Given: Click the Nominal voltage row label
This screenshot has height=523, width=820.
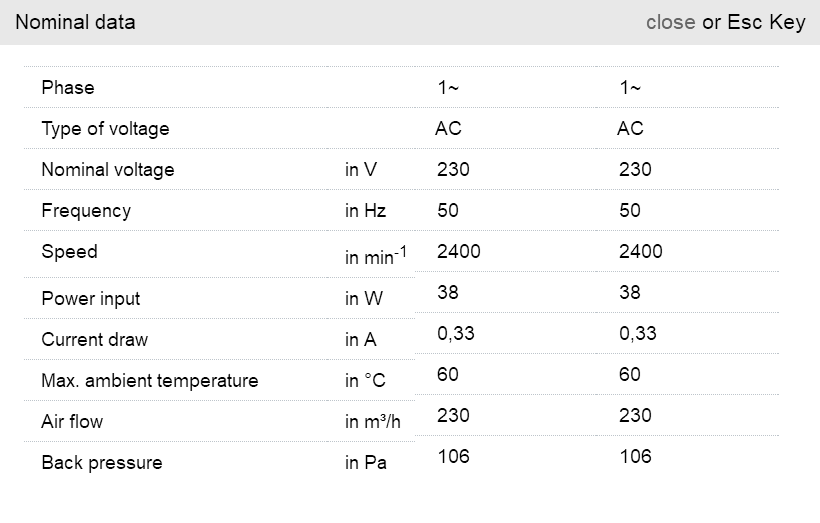Looking at the screenshot, I should 107,170.
